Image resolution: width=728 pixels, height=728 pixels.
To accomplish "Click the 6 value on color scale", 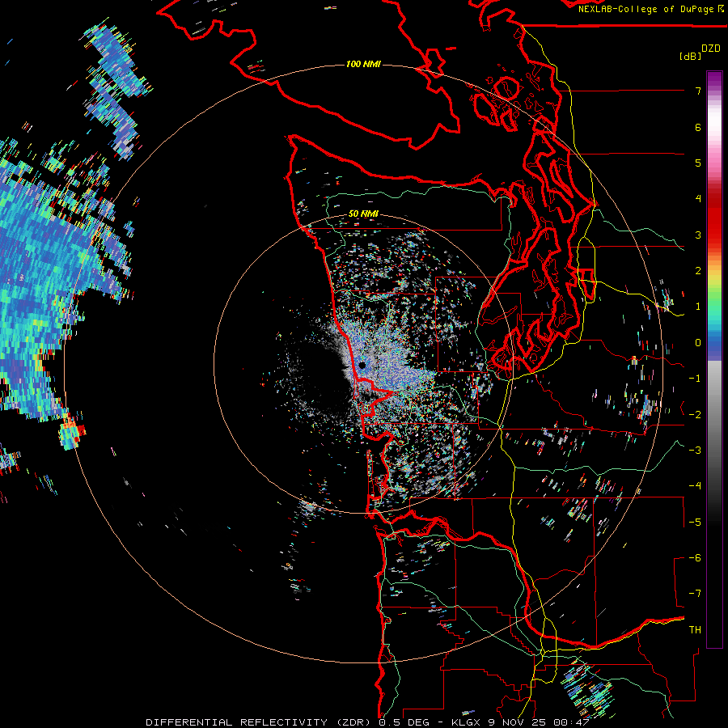I will pos(698,127).
